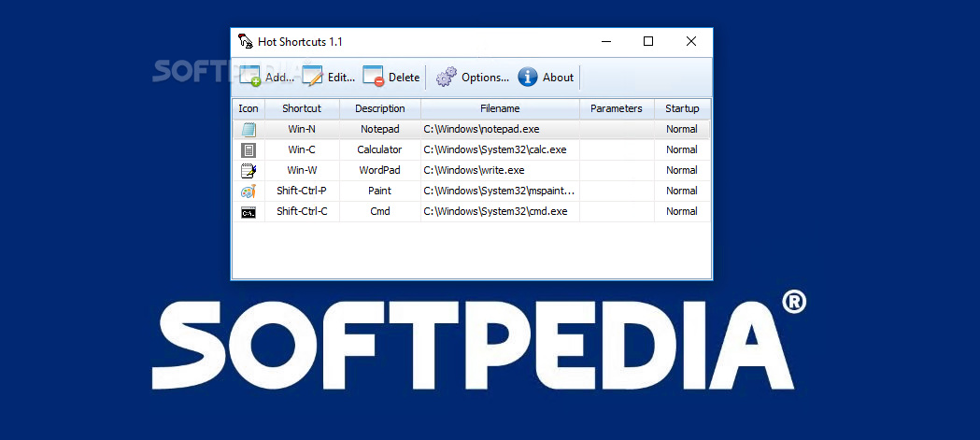The image size is (980, 440).
Task: Select the Shift-Ctrl-P shortcut cell
Action: tap(302, 191)
